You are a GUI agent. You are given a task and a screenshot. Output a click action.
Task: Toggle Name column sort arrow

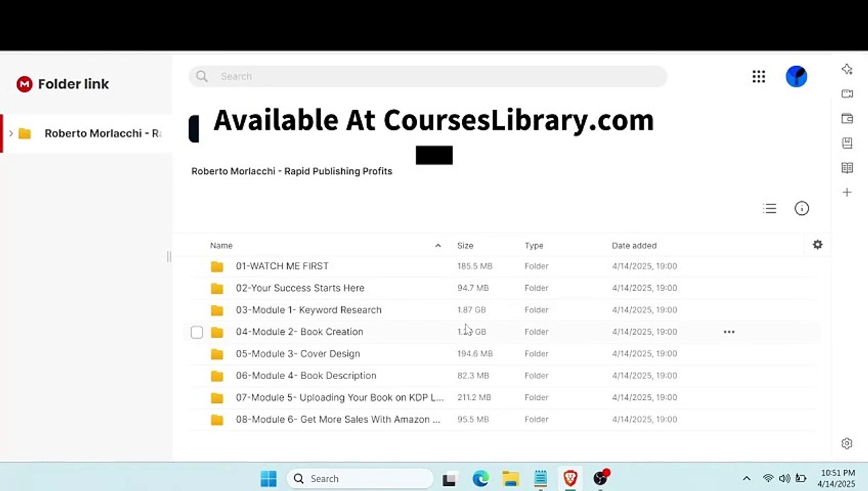point(438,245)
